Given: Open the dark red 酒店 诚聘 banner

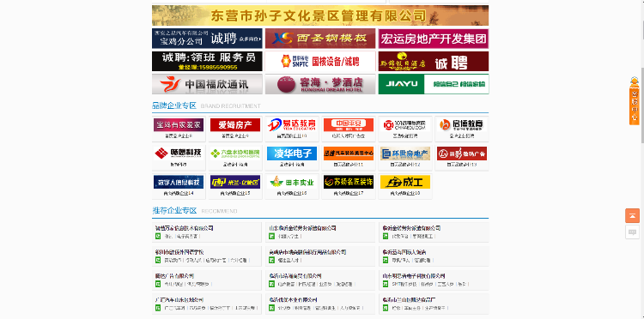Looking at the screenshot, I should (434, 61).
